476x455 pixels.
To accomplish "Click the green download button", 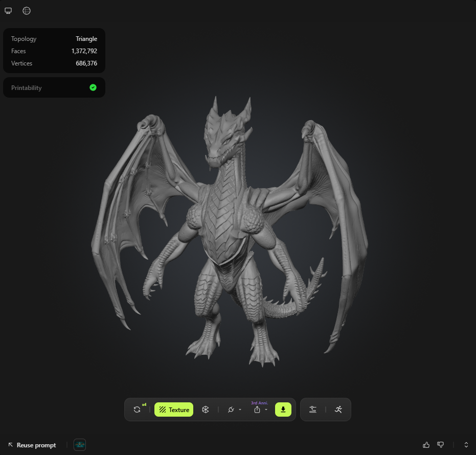I will pyautogui.click(x=283, y=409).
